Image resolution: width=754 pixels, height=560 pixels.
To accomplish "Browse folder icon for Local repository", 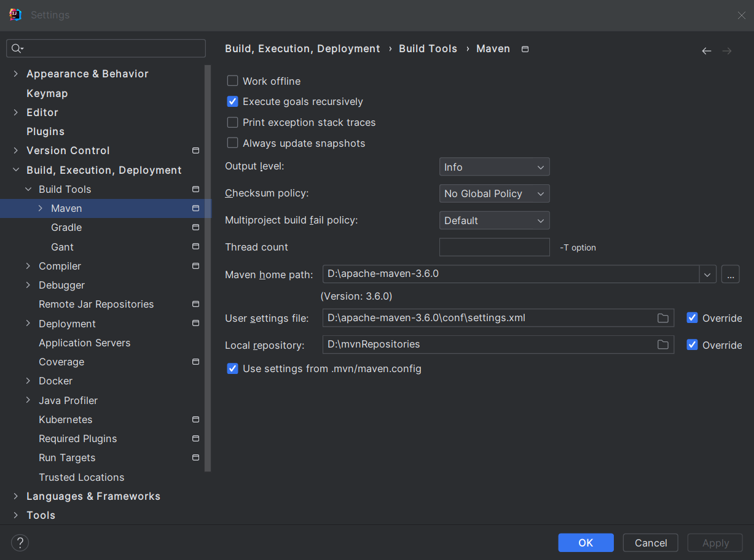I will pyautogui.click(x=662, y=344).
